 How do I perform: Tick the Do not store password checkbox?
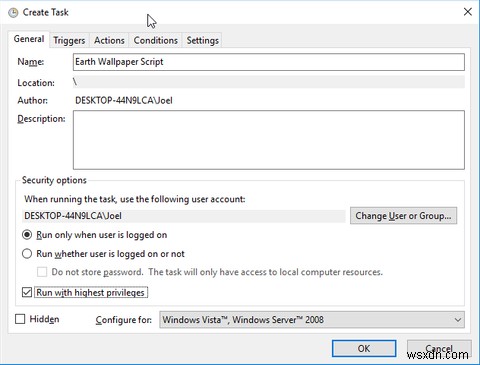(42, 272)
